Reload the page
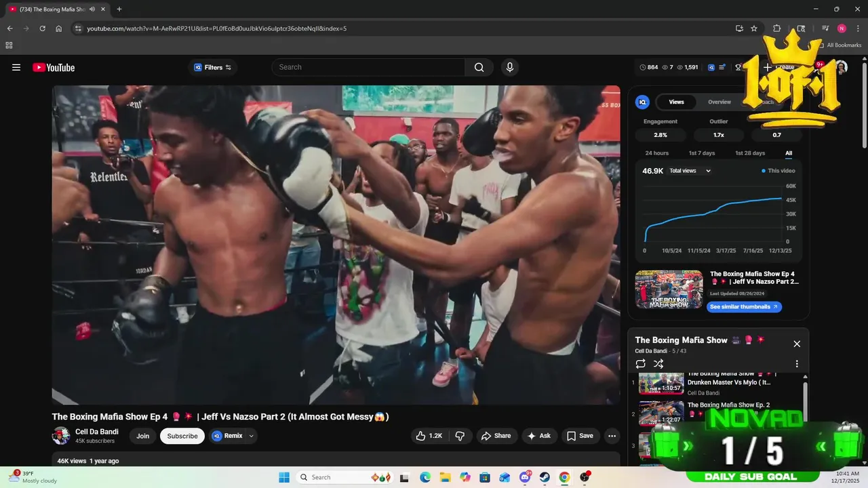The width and height of the screenshot is (868, 488). pyautogui.click(x=42, y=28)
